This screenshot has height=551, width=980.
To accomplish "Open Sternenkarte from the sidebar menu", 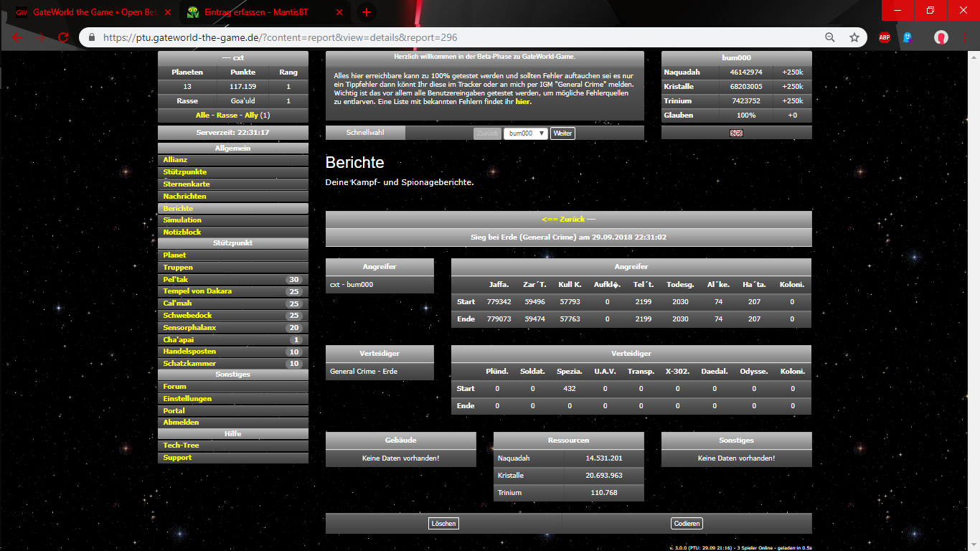I will (x=186, y=184).
